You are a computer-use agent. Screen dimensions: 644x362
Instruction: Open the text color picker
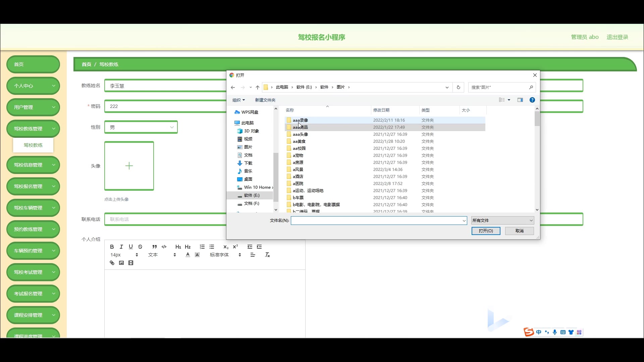188,255
